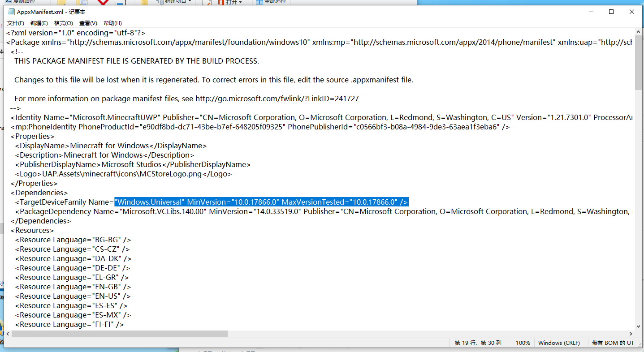This screenshot has height=352, width=644.
Task: Open the 帮助(H) menu
Action: (x=112, y=23)
